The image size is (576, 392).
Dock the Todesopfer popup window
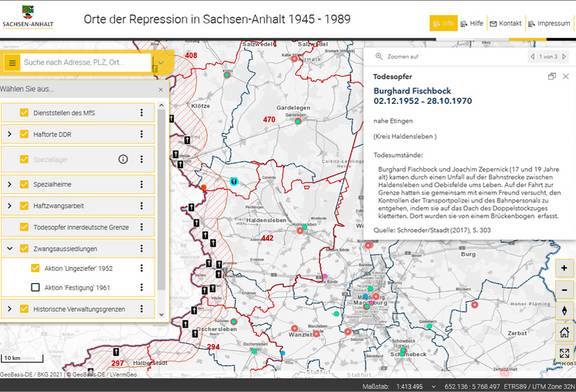551,76
